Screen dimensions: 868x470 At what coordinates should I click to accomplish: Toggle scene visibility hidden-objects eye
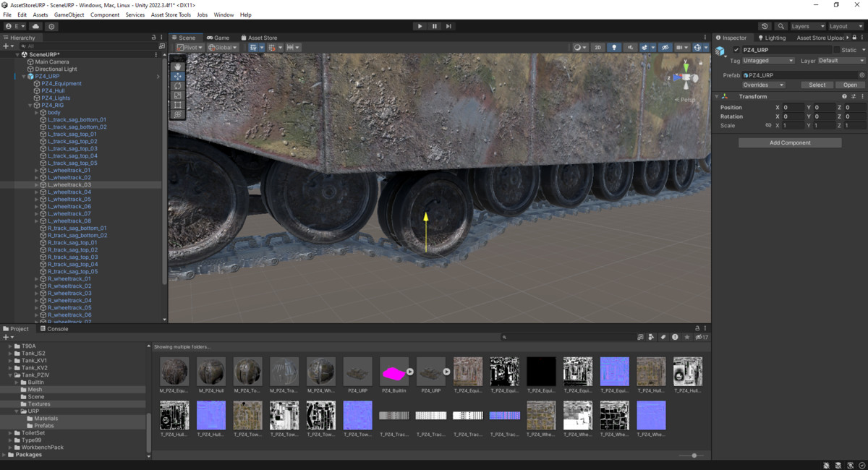(x=665, y=47)
